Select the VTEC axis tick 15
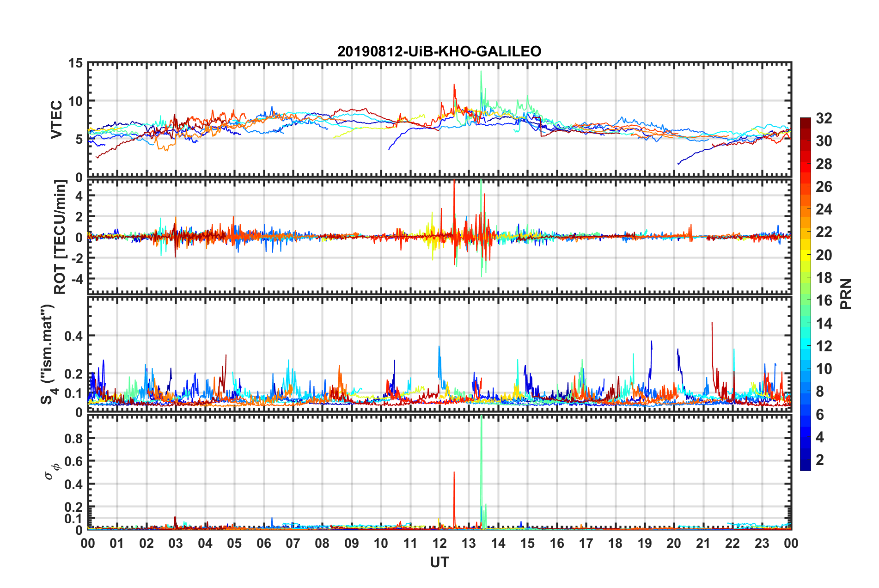 tap(75, 63)
